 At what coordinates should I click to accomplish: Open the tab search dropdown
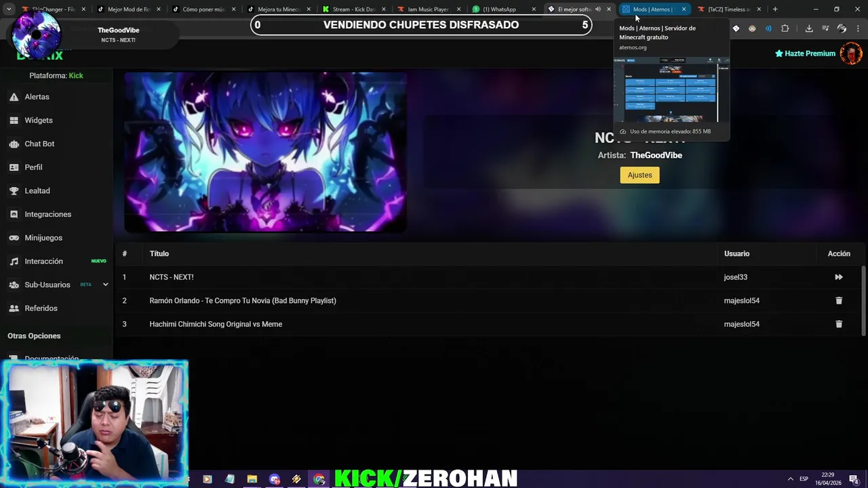(x=10, y=9)
